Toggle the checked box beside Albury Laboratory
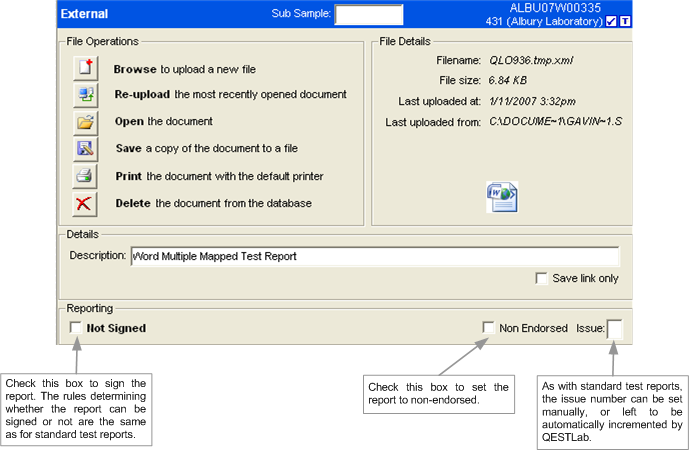Image resolution: width=689 pixels, height=450 pixels. tap(611, 21)
